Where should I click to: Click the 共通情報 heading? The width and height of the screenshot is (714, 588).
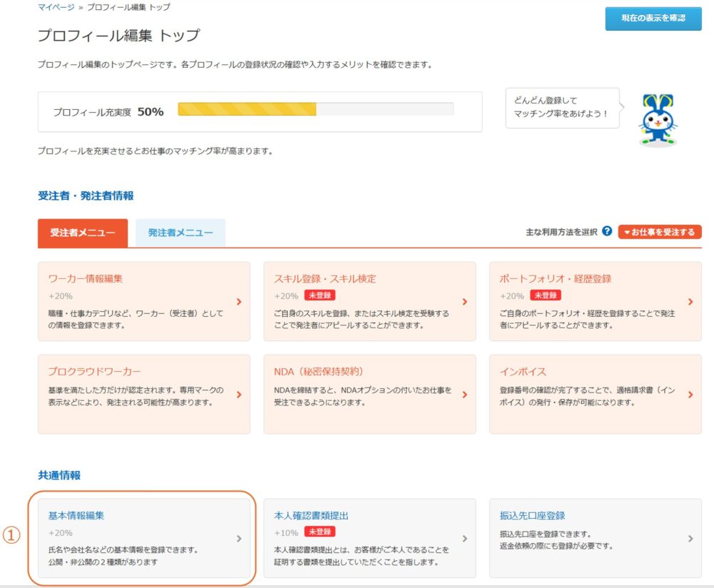click(59, 475)
